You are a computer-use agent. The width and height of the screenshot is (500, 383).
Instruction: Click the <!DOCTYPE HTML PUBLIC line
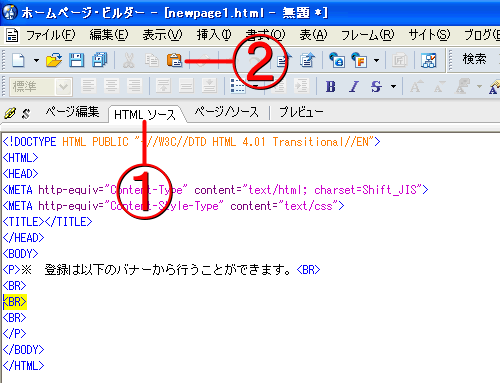click(x=191, y=142)
